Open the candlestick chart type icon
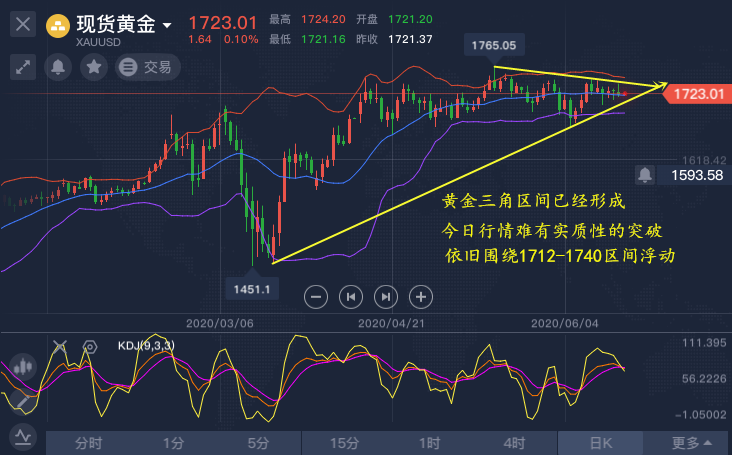Image resolution: width=732 pixels, height=455 pixels. coord(23,367)
